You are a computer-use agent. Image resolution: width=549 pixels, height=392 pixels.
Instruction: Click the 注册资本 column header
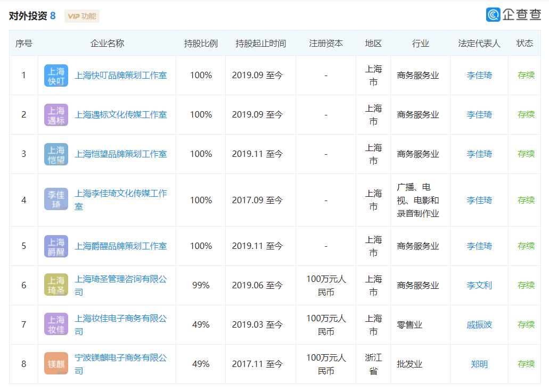(x=325, y=44)
